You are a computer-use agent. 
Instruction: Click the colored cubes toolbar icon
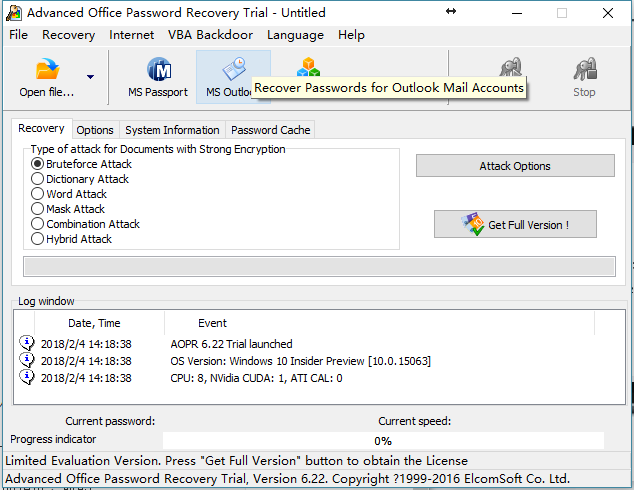point(309,67)
